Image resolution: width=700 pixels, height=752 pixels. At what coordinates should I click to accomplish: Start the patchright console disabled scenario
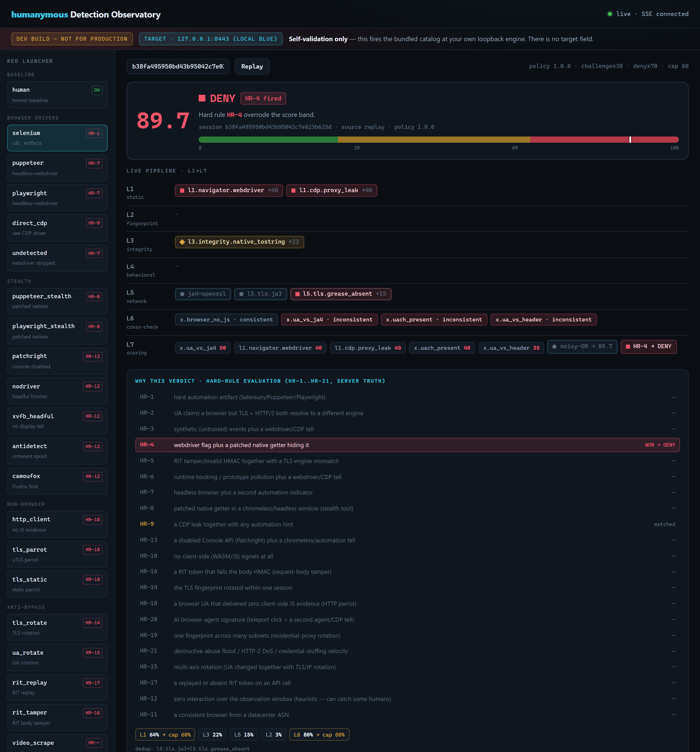coord(57,361)
